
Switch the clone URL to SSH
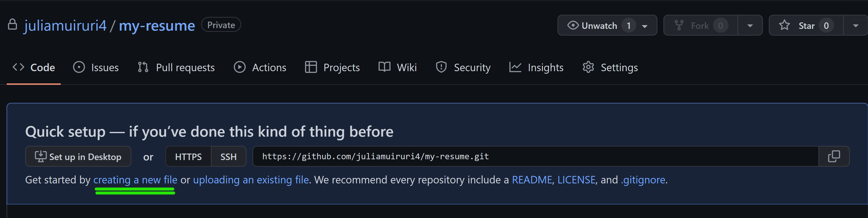(229, 156)
